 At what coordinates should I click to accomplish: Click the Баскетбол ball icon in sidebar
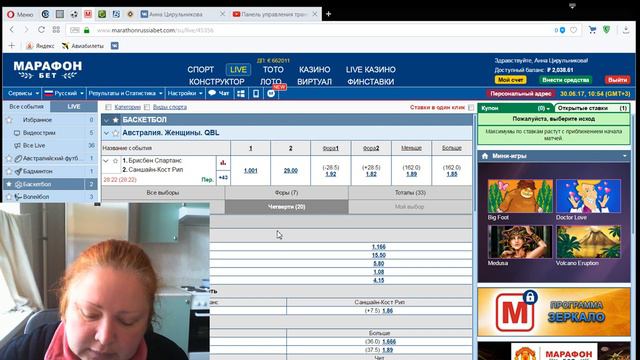18,184
